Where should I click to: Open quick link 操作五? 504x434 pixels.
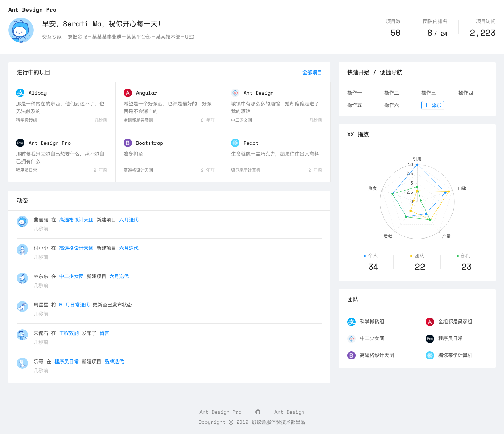pos(355,105)
